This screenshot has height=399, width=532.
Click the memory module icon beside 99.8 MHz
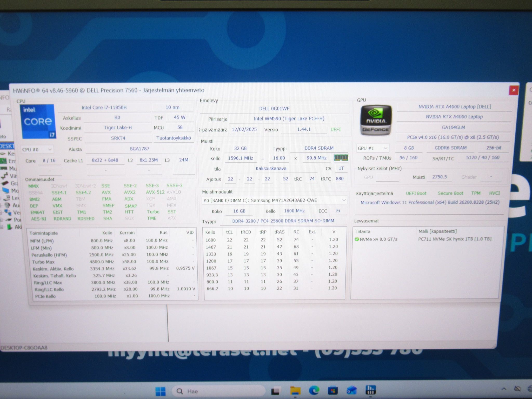coord(341,158)
